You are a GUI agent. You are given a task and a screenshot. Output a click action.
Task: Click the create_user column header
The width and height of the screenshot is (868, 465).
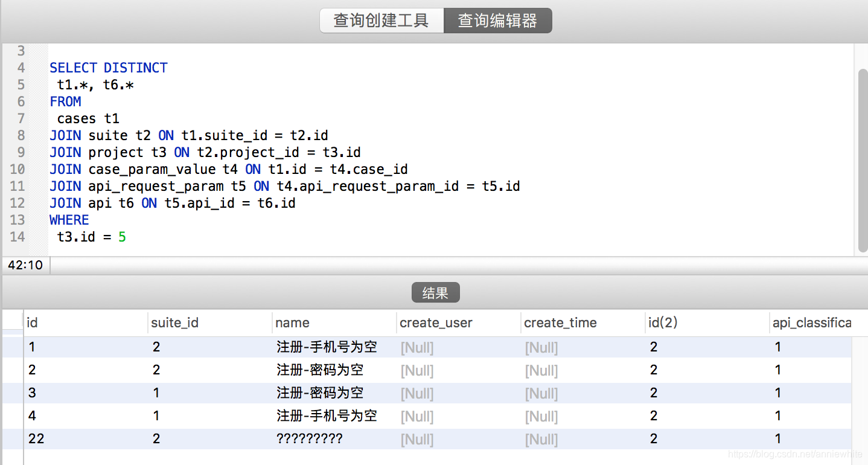point(459,323)
